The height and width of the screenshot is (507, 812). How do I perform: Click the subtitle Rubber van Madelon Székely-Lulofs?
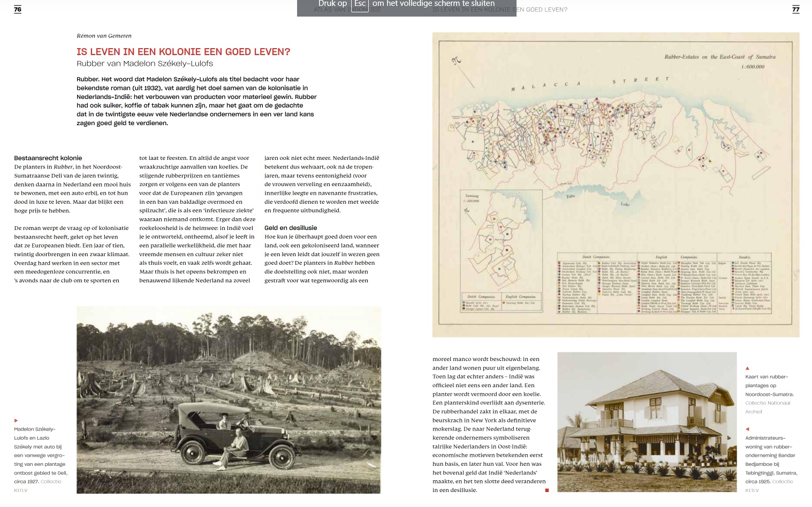pos(145,64)
